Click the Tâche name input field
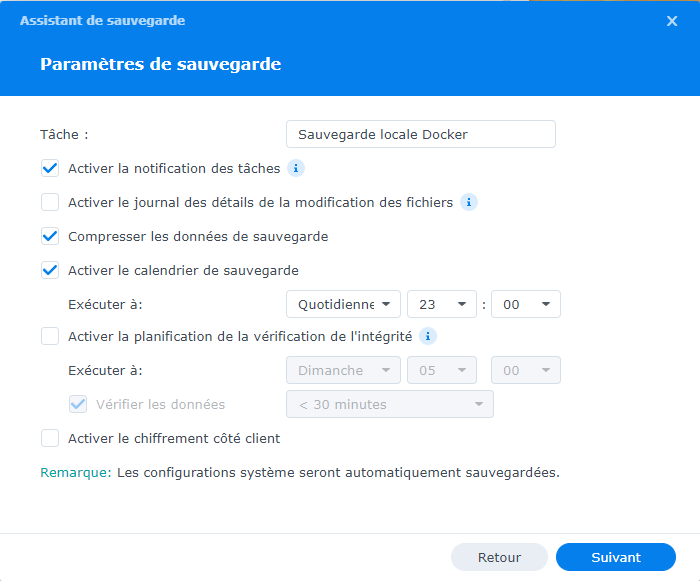 (x=420, y=134)
